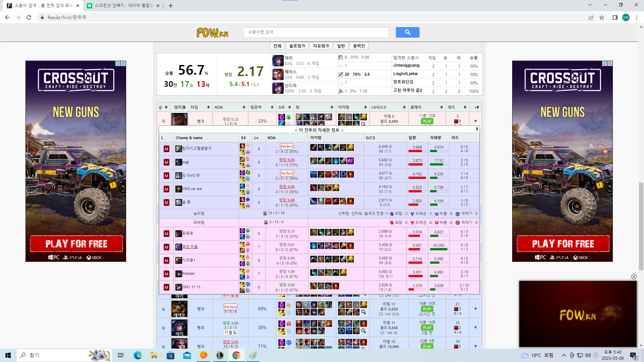
Task: Close the right Crossout ad X icon
Action: [610, 63]
